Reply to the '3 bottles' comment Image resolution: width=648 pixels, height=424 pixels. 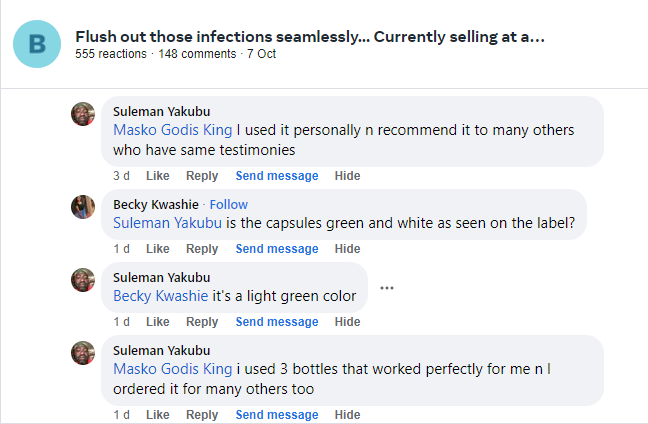202,415
